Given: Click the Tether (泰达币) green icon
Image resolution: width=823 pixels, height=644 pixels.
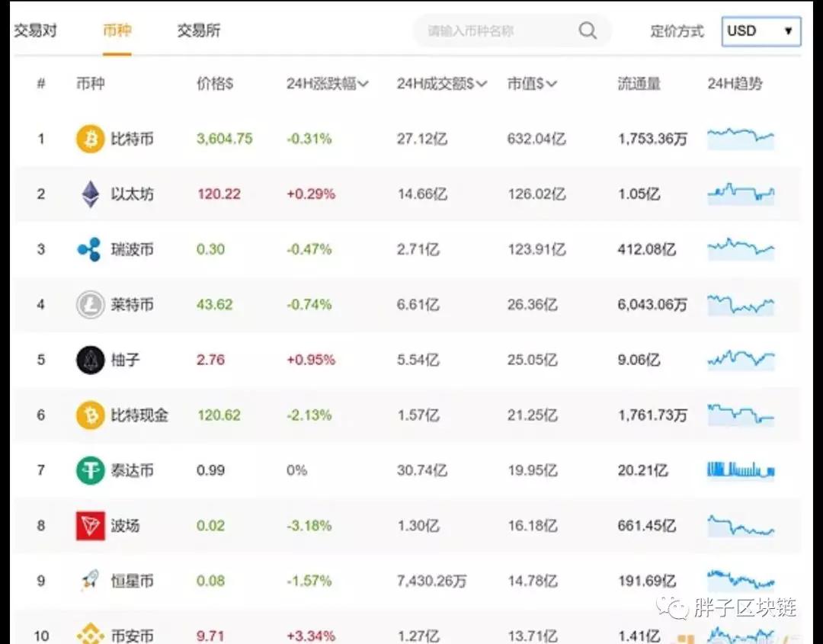Looking at the screenshot, I should point(90,470).
